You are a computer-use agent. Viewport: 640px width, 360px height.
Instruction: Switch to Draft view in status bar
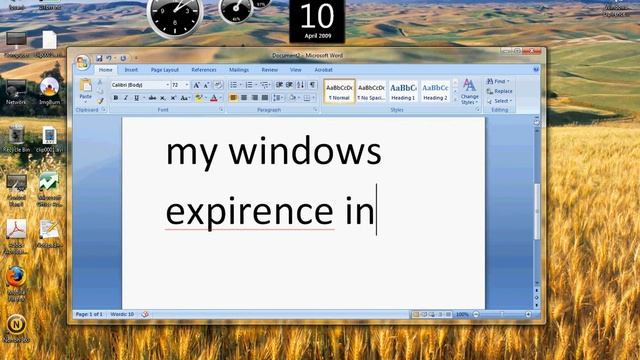pyautogui.click(x=448, y=315)
